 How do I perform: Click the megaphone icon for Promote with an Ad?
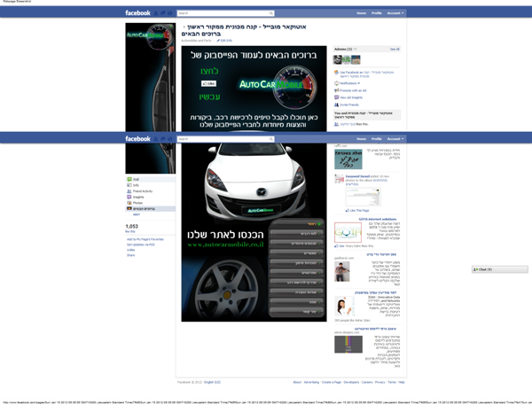[336, 90]
